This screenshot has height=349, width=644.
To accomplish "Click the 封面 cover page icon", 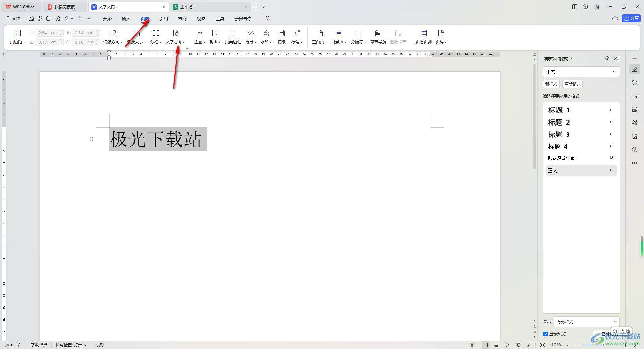I will [x=215, y=33].
